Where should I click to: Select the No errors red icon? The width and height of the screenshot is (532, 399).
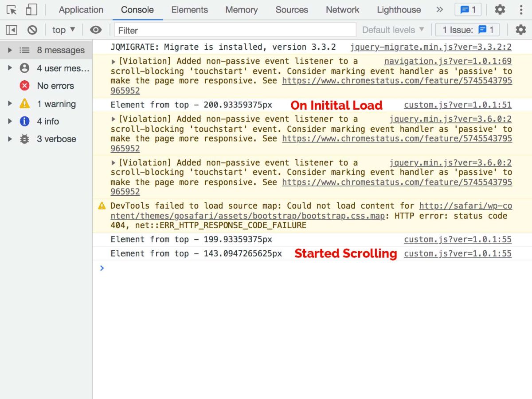(25, 86)
